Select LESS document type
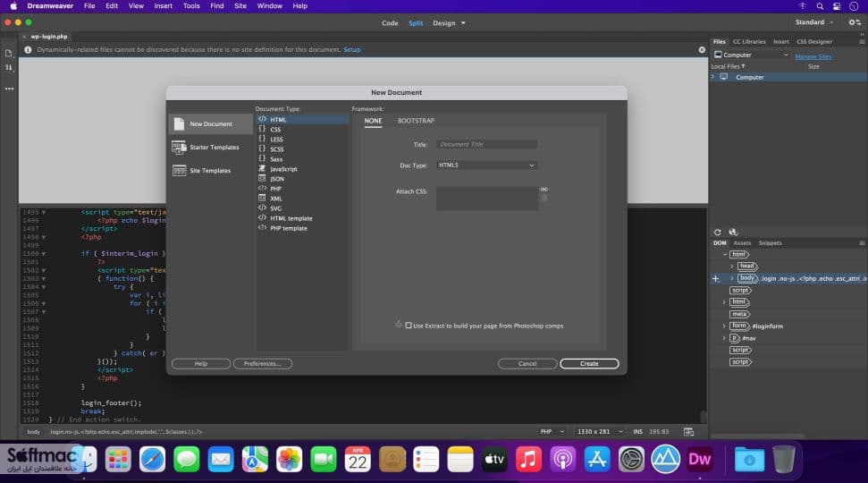Viewport: 868px width, 483px height. 301,139
